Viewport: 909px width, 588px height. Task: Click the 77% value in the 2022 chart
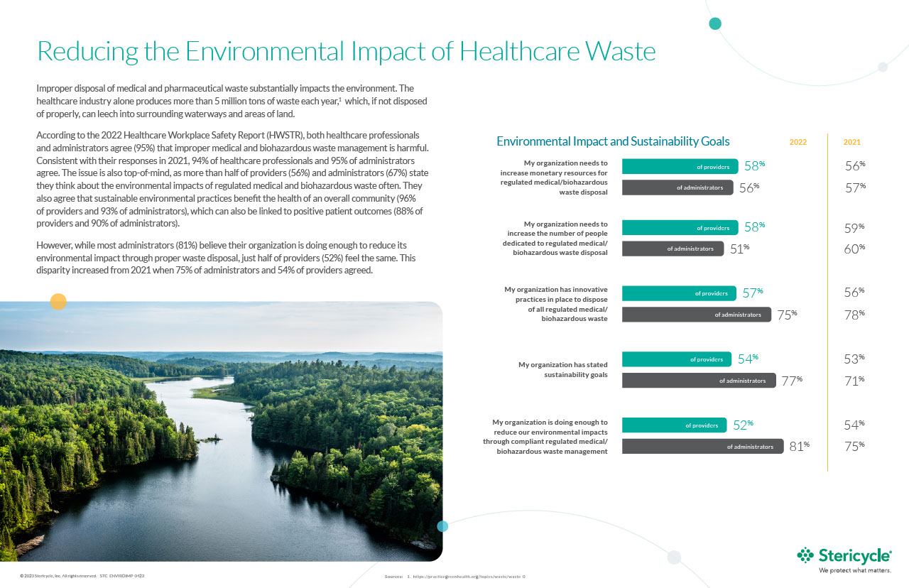point(791,381)
